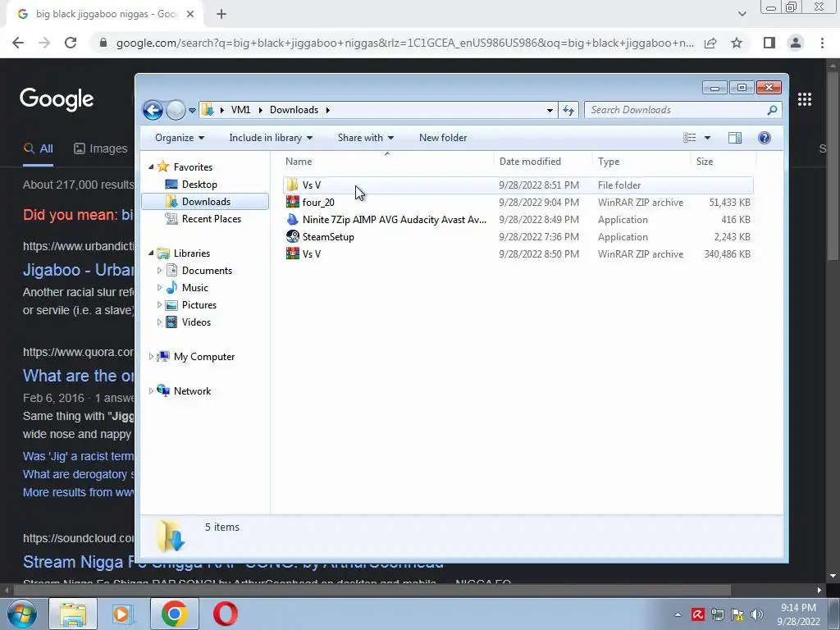Launch Opera from the taskbar

[225, 614]
